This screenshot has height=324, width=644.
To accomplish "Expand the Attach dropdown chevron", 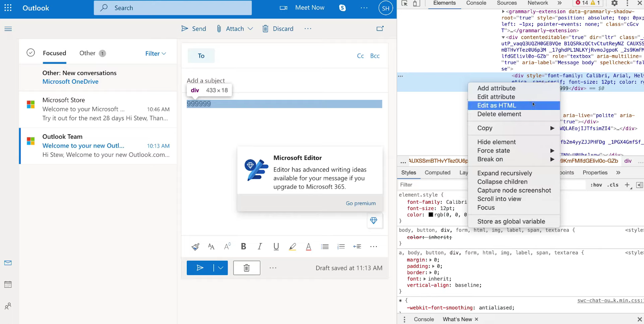I will coord(250,29).
